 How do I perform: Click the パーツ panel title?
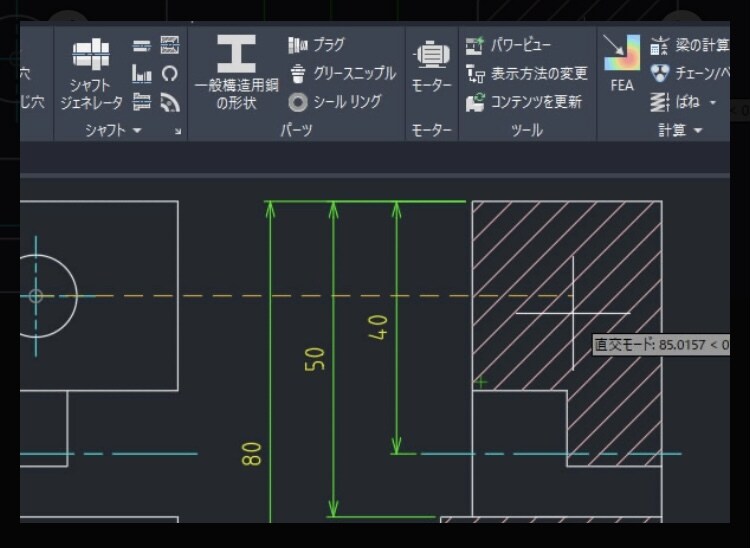tap(296, 130)
